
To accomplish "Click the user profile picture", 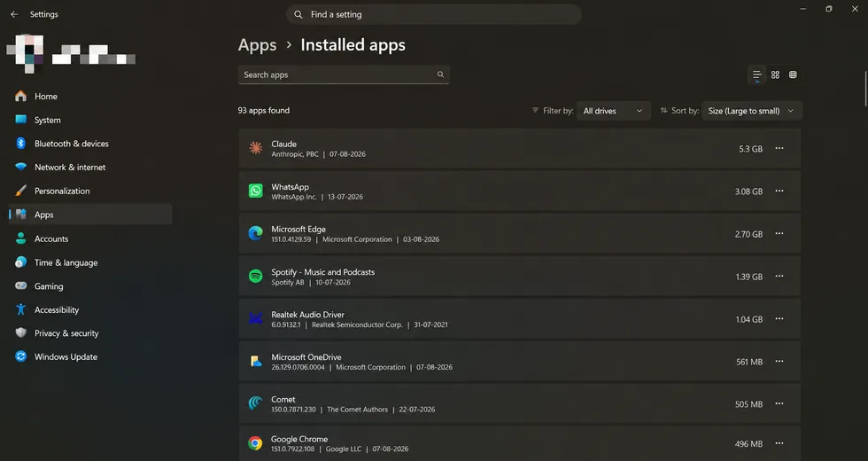I will pyautogui.click(x=26, y=53).
